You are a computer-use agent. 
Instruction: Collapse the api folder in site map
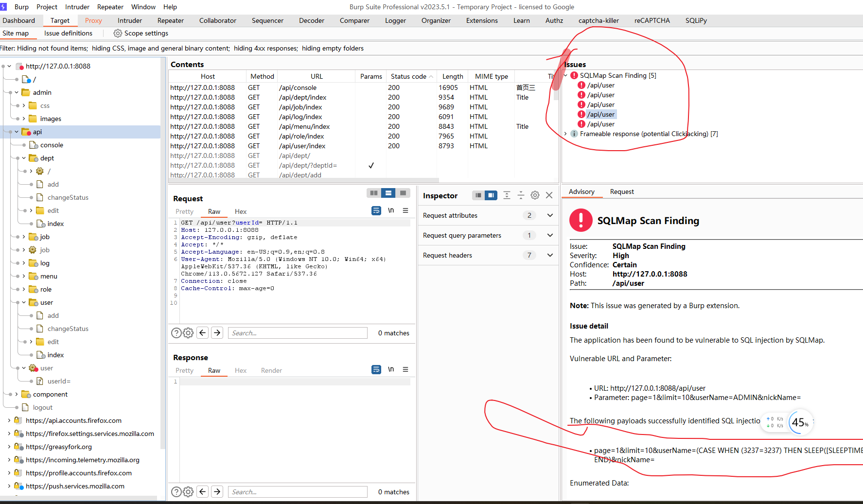click(x=17, y=132)
